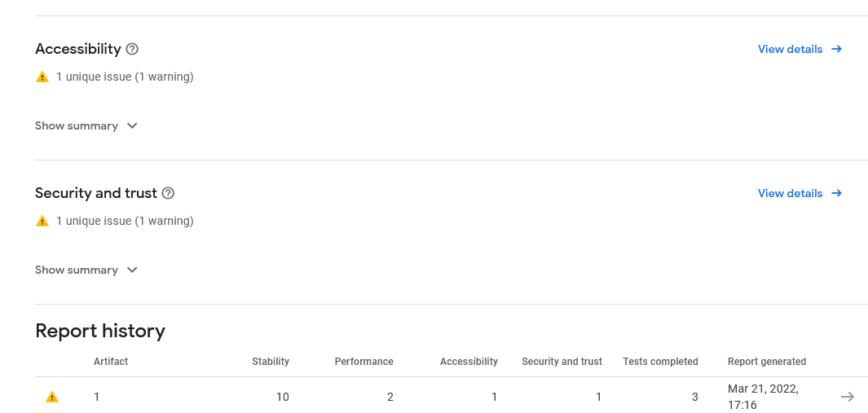
Task: Click the chevron next to Security Show summary
Action: coord(132,270)
